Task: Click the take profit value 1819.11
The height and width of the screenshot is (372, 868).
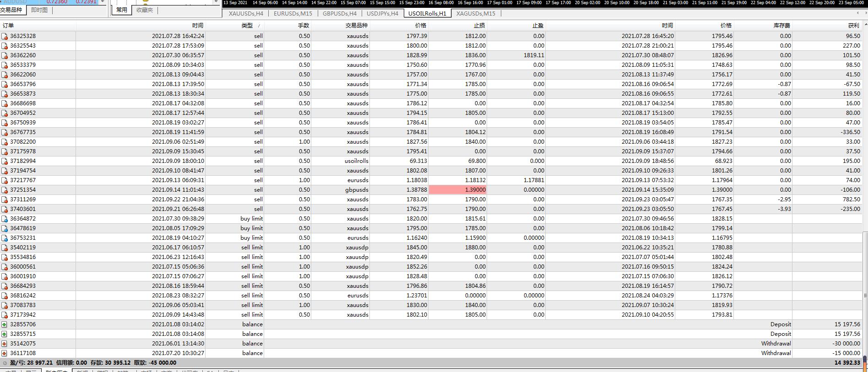Action: (534, 55)
